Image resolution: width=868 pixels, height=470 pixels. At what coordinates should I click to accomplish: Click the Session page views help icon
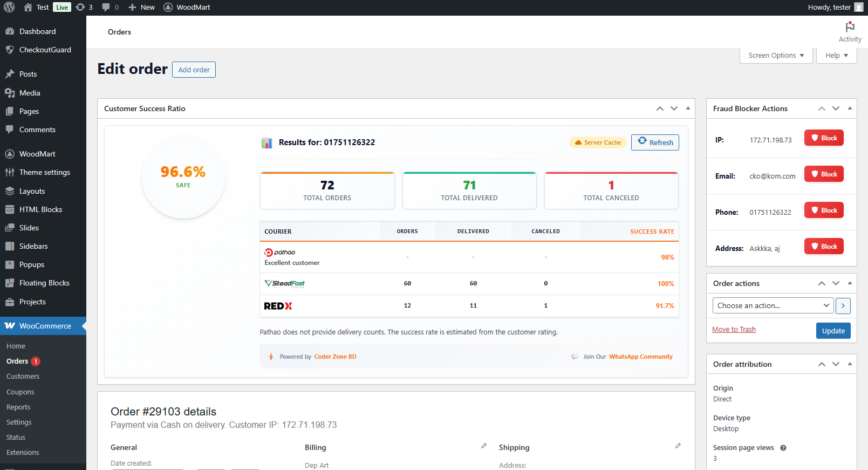783,448
